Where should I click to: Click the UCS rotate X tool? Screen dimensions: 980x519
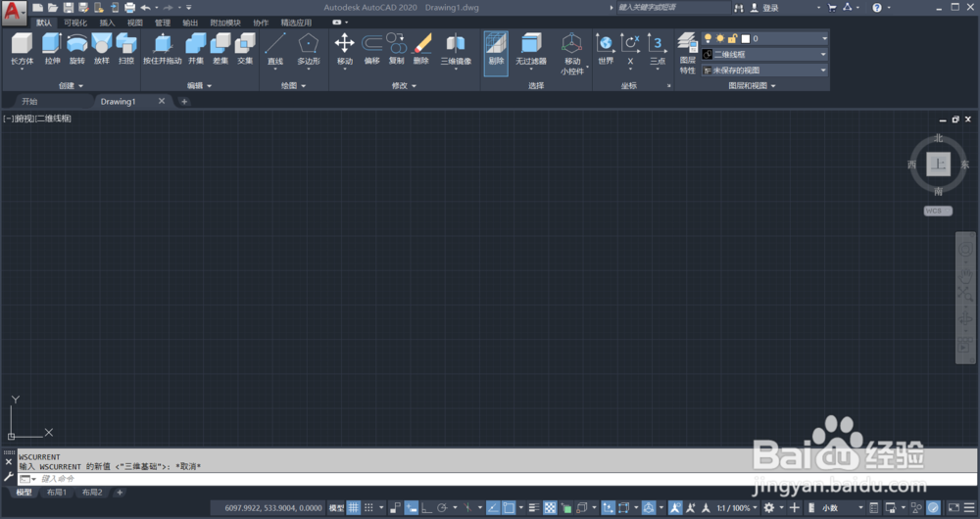point(630,49)
